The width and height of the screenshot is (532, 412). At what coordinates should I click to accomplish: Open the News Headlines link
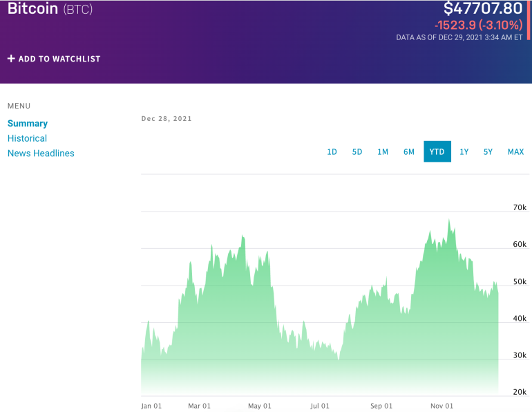pyautogui.click(x=41, y=153)
